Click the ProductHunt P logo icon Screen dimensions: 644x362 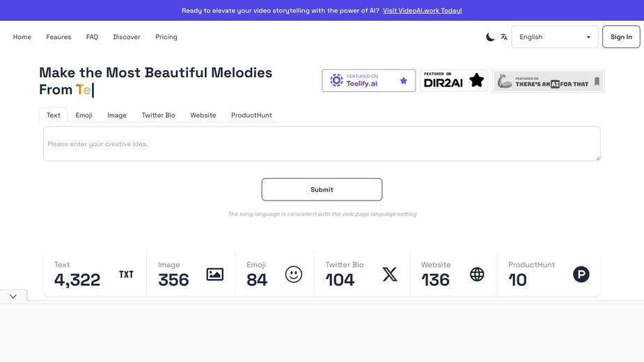[x=581, y=274]
